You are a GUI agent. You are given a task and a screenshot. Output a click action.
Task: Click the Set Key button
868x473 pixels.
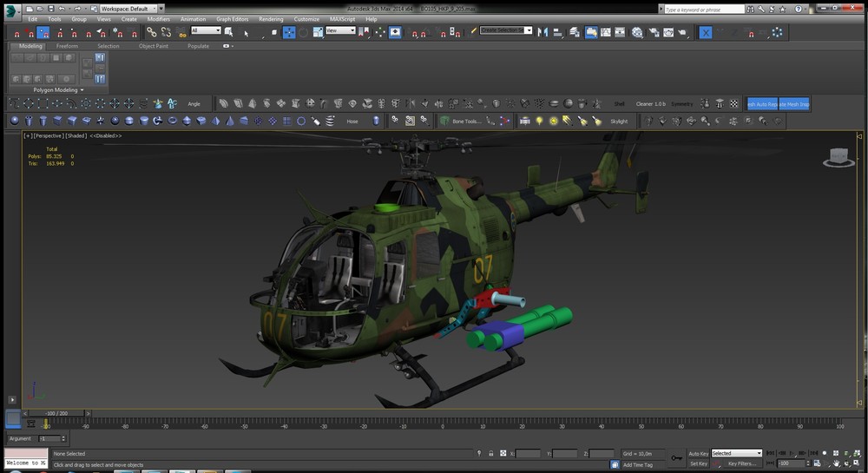point(698,463)
